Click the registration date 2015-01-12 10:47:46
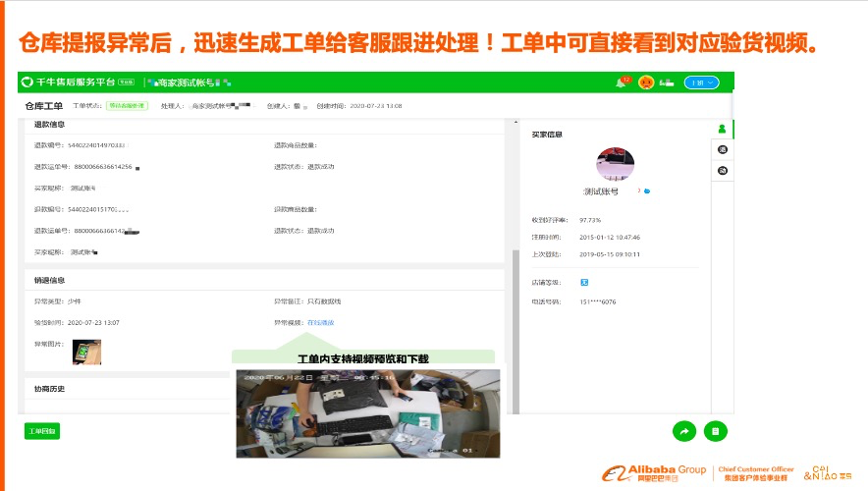 point(610,237)
